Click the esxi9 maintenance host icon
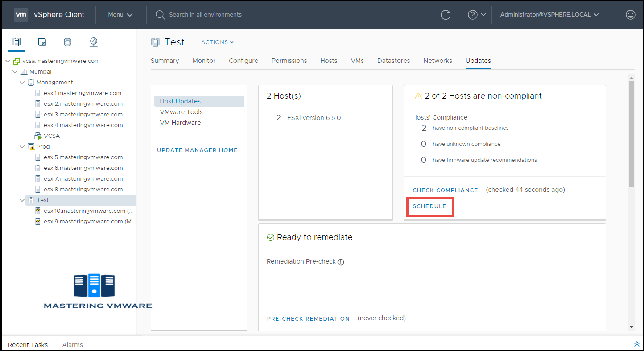Viewport: 644px width, 351px height. click(38, 222)
